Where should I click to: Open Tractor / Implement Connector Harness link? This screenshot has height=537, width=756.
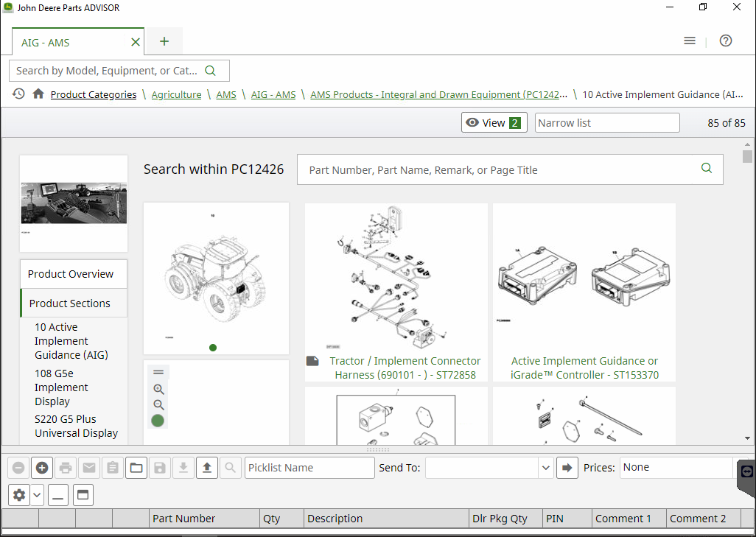405,368
